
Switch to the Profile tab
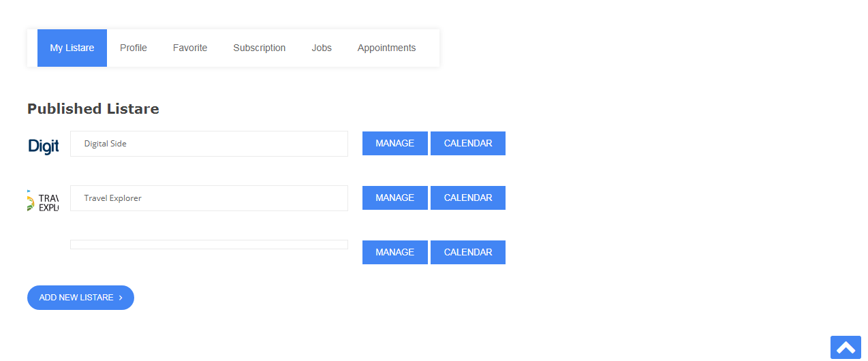(134, 48)
